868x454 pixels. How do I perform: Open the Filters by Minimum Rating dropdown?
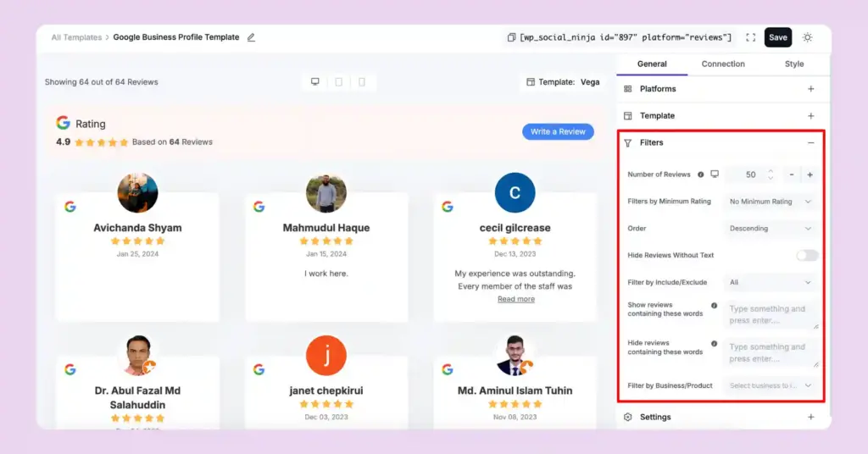pos(771,202)
